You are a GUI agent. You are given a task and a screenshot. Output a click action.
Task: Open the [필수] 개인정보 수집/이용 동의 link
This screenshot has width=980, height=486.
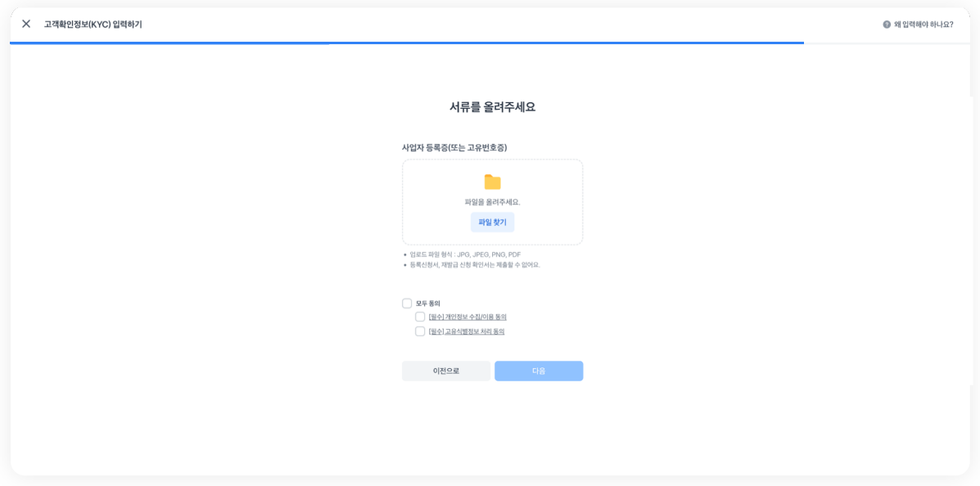[467, 317]
